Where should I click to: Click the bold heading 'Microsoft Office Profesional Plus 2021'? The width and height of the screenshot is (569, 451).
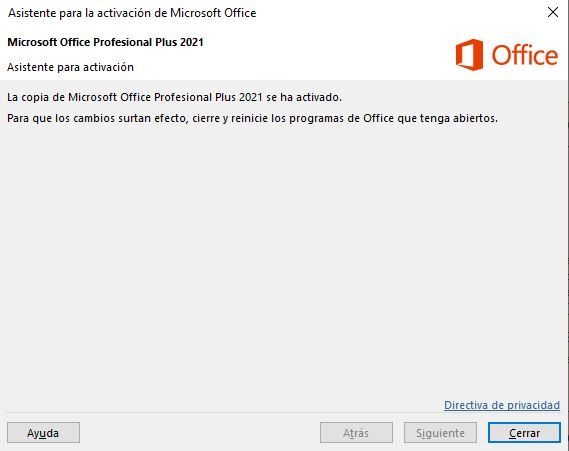105,42
